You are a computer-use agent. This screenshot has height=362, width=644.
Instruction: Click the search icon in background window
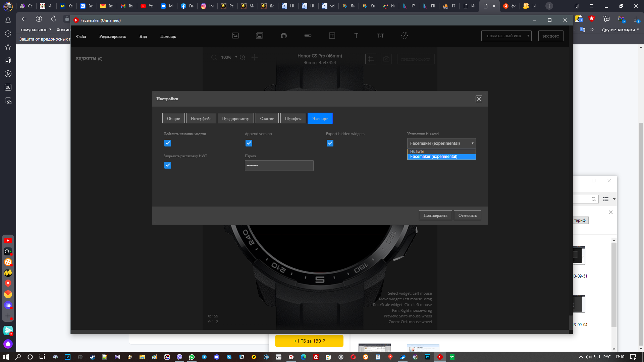(x=594, y=199)
